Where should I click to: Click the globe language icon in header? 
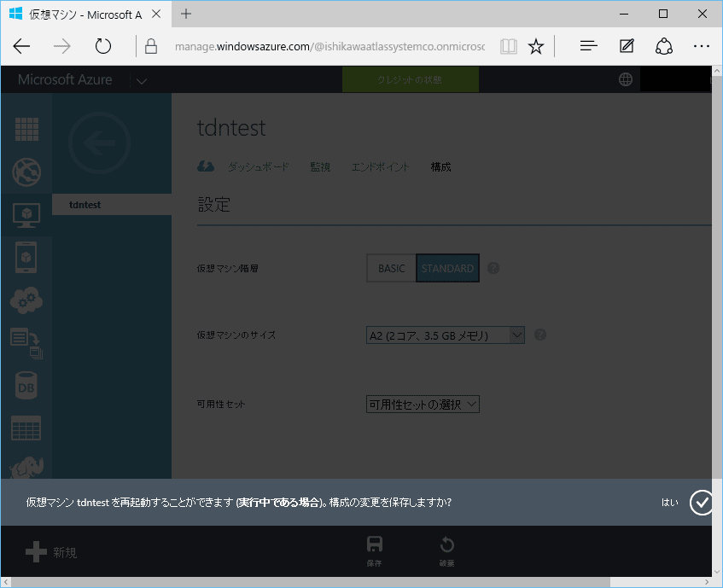625,79
